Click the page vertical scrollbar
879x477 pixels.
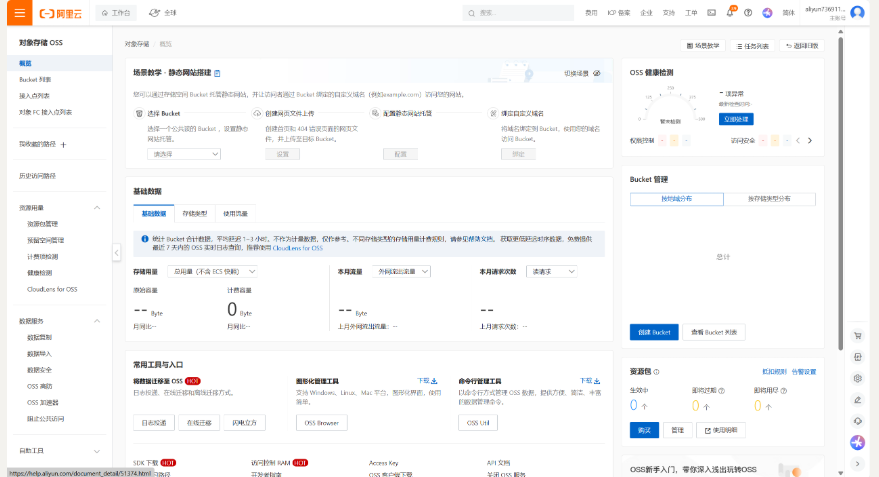[x=840, y=191]
